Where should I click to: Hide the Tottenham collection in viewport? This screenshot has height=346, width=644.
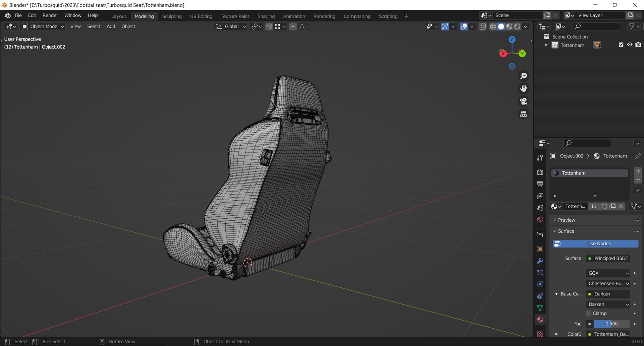tap(630, 45)
